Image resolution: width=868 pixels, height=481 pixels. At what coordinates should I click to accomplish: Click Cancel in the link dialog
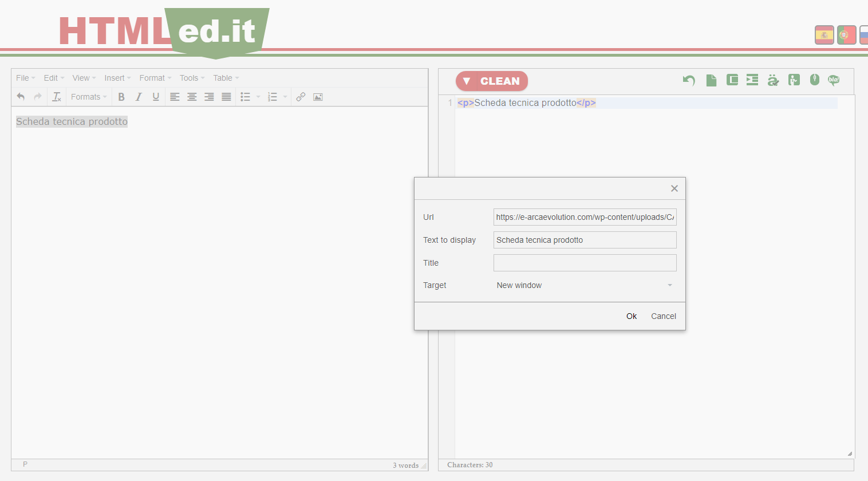tap(663, 316)
